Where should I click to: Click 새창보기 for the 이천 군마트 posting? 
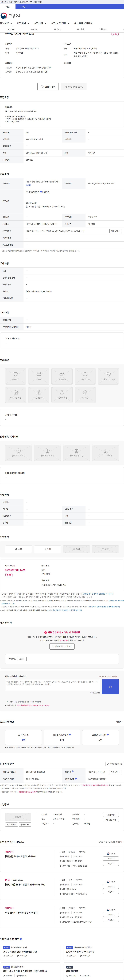tap(111, 920)
